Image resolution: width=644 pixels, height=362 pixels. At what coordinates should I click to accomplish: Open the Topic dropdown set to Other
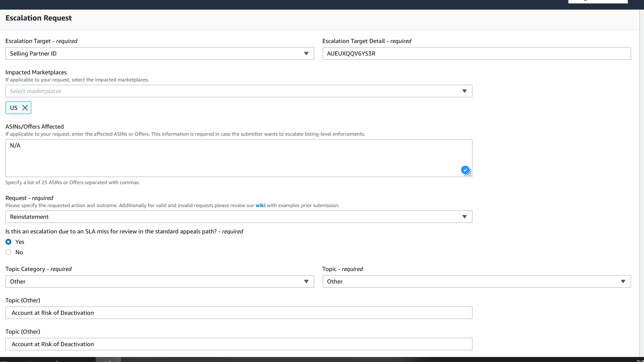476,281
